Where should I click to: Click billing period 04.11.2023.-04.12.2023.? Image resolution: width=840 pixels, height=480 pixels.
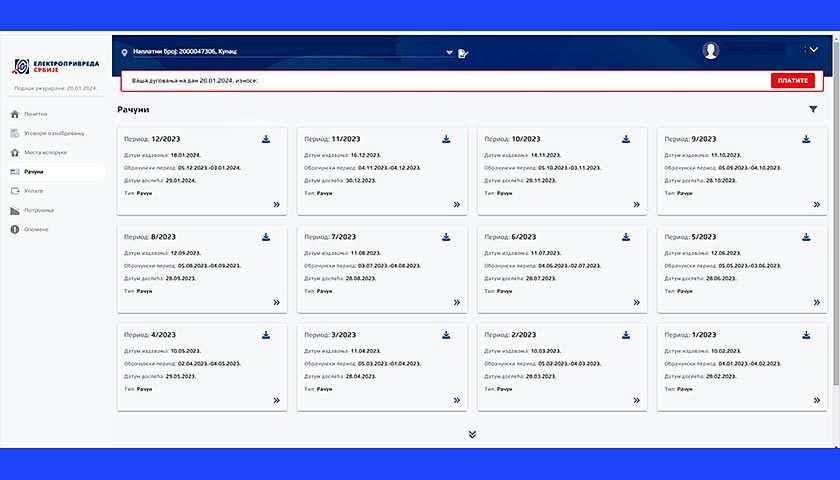pyautogui.click(x=389, y=168)
